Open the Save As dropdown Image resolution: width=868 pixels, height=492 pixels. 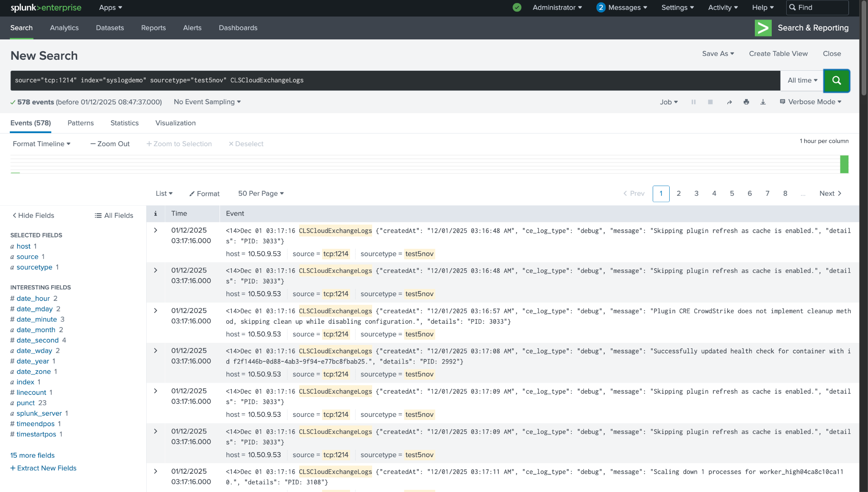coord(718,54)
